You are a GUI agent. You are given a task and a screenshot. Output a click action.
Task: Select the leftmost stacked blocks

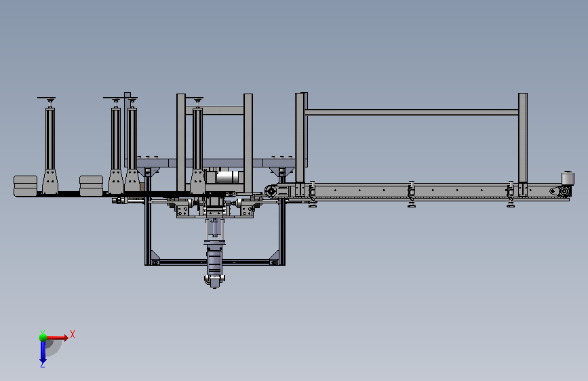(x=26, y=186)
